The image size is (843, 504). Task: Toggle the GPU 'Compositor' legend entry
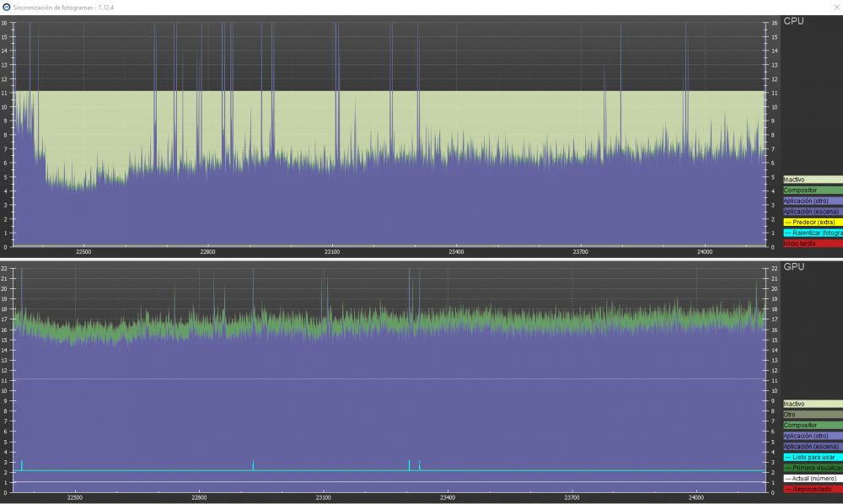pyautogui.click(x=813, y=426)
